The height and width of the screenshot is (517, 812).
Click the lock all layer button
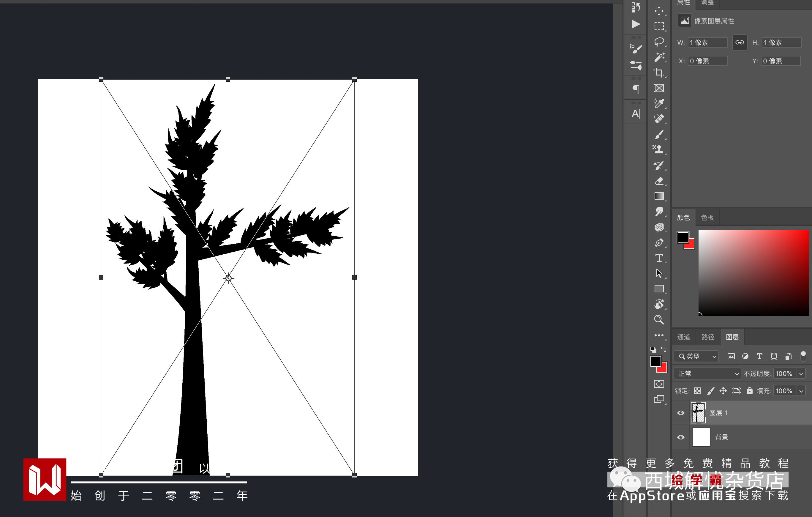[749, 391]
